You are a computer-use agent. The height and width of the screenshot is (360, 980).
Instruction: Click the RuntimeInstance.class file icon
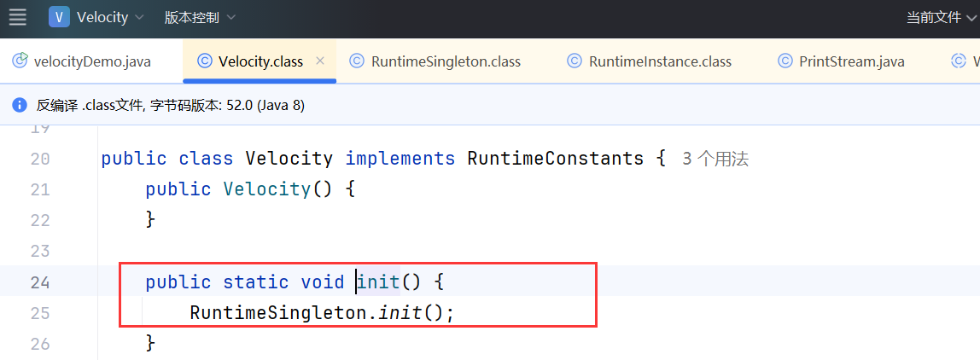click(x=575, y=61)
